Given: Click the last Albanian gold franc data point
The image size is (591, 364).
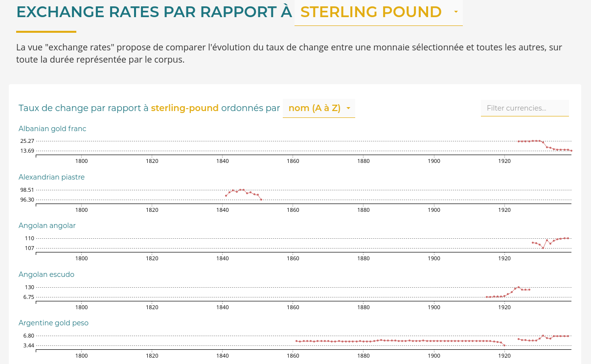Looking at the screenshot, I should tap(571, 151).
